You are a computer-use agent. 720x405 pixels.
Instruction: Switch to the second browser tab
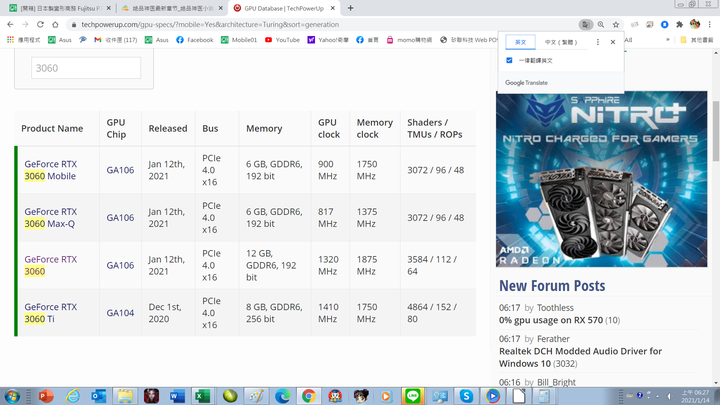172,8
